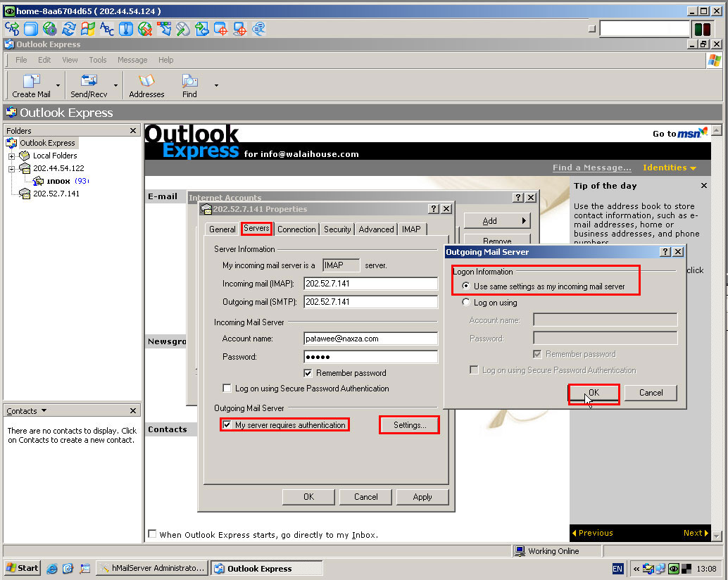Choose select full desktop icon

pos(240,29)
